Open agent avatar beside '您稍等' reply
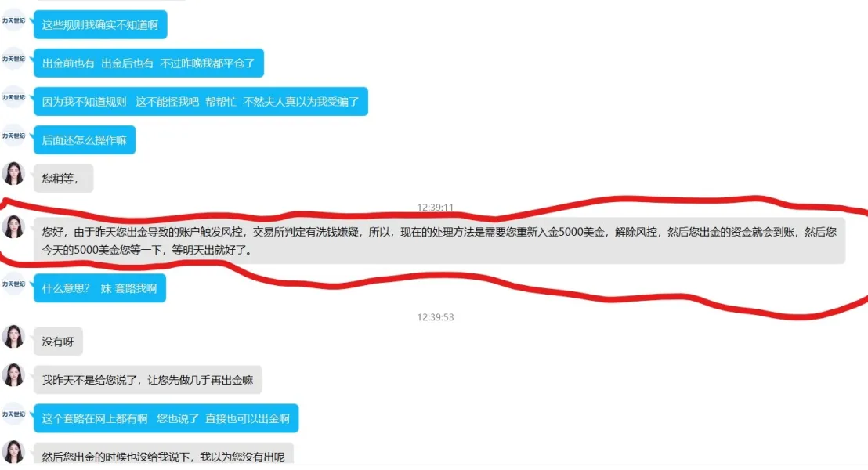The width and height of the screenshot is (868, 470). (x=13, y=173)
